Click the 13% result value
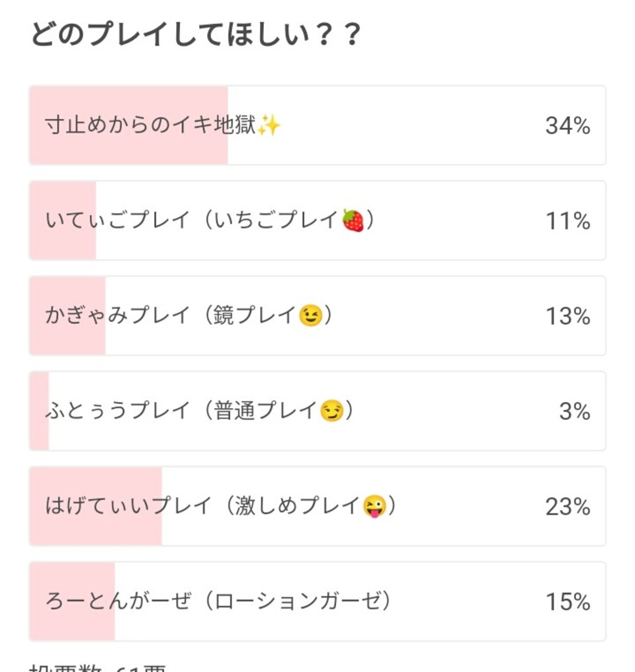Screen dimensions: 635x672 pyautogui.click(x=568, y=316)
